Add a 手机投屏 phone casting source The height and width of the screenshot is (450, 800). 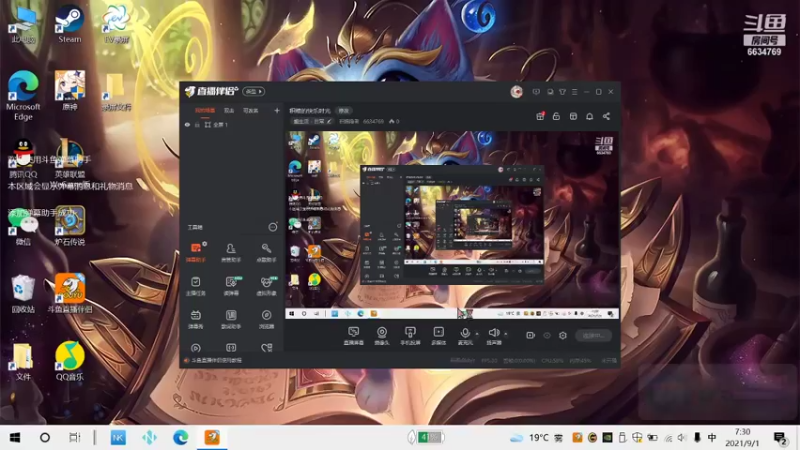(x=410, y=336)
